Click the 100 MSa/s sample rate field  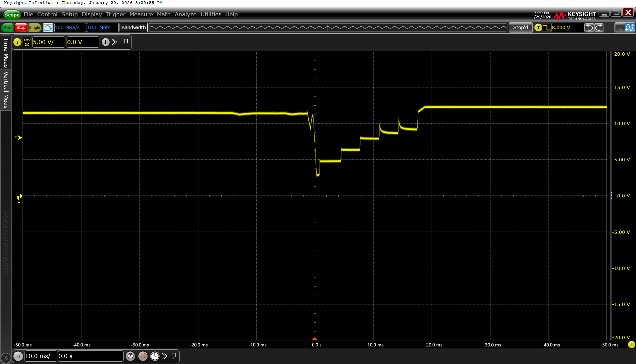click(x=70, y=27)
